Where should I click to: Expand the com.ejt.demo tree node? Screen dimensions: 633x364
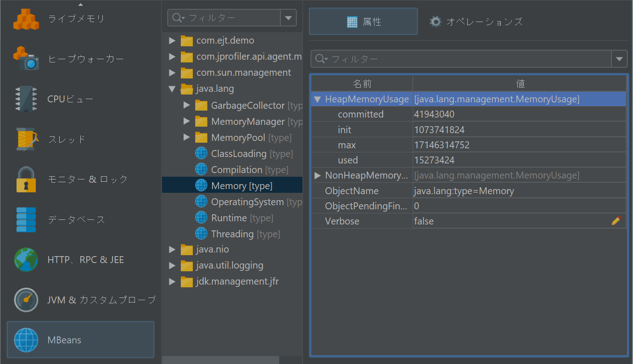(x=172, y=40)
